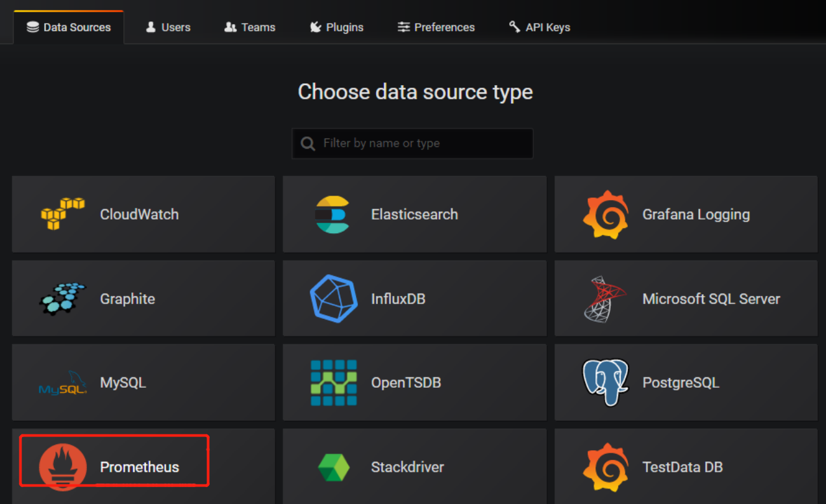Click the Graphite logo icon

click(63, 299)
